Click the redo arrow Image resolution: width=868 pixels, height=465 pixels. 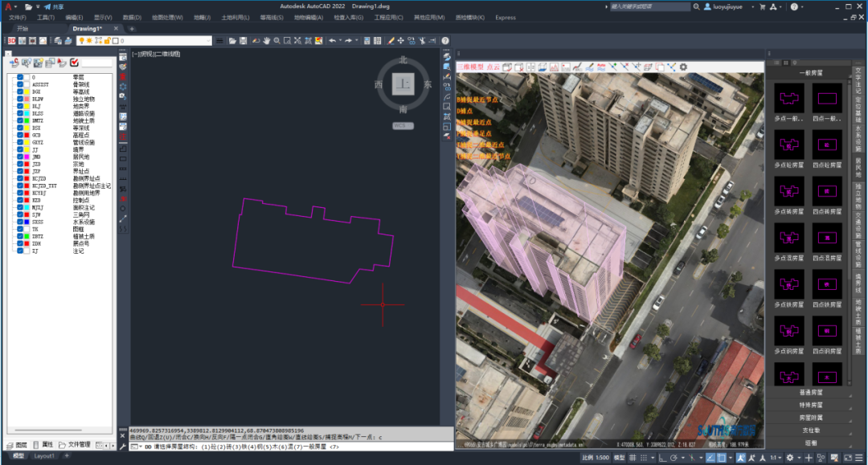(348, 41)
